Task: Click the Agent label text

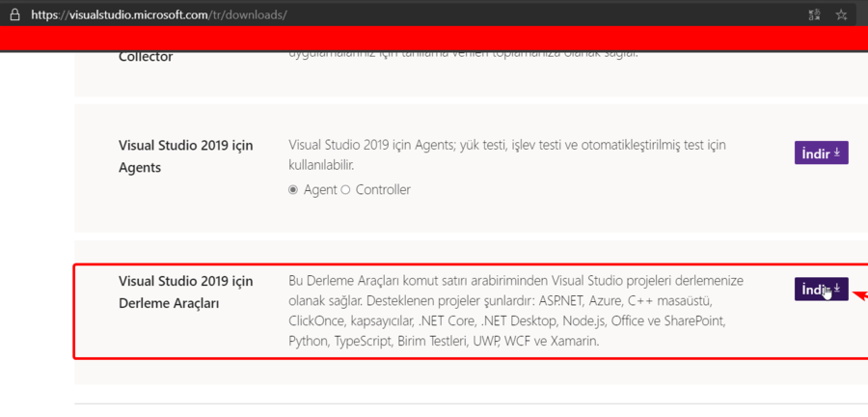Action: (x=320, y=190)
